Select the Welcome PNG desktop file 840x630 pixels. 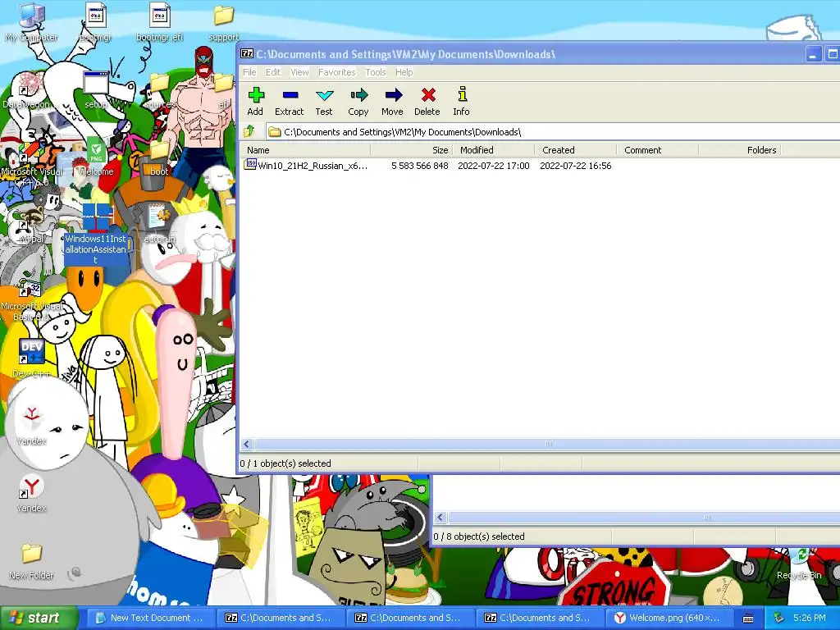point(96,157)
